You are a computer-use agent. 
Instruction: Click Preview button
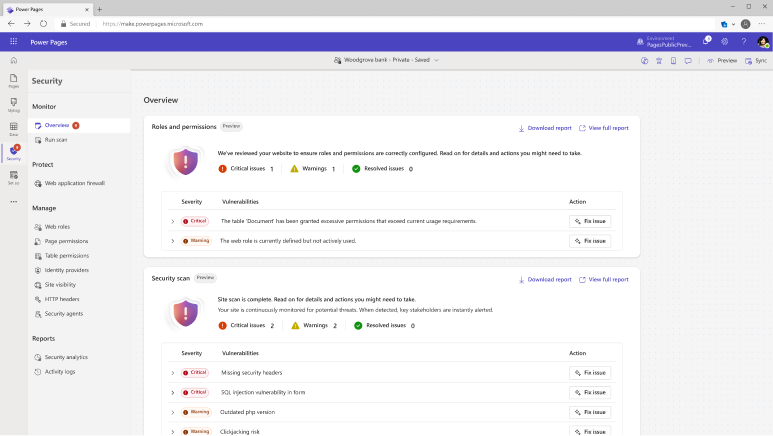(x=722, y=61)
